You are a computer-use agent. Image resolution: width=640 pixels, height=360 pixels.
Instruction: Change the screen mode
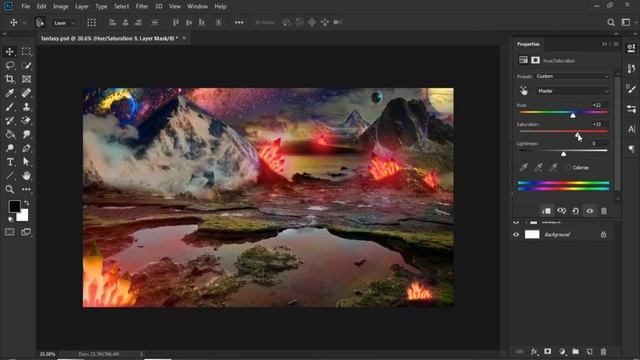(26, 232)
